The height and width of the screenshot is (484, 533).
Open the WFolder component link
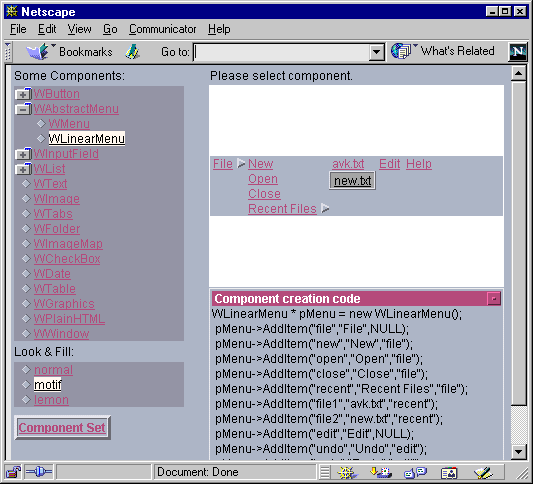pyautogui.click(x=57, y=229)
